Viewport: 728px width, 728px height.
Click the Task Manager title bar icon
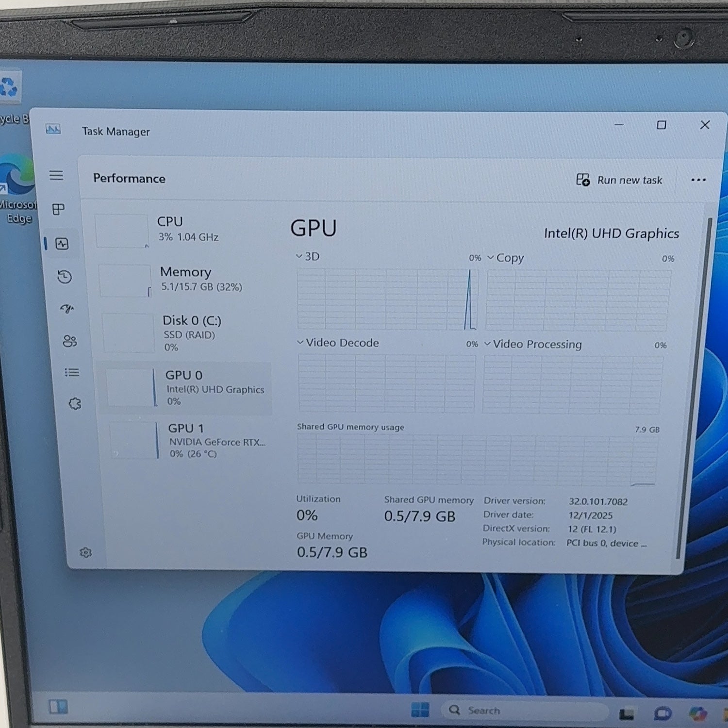point(53,129)
